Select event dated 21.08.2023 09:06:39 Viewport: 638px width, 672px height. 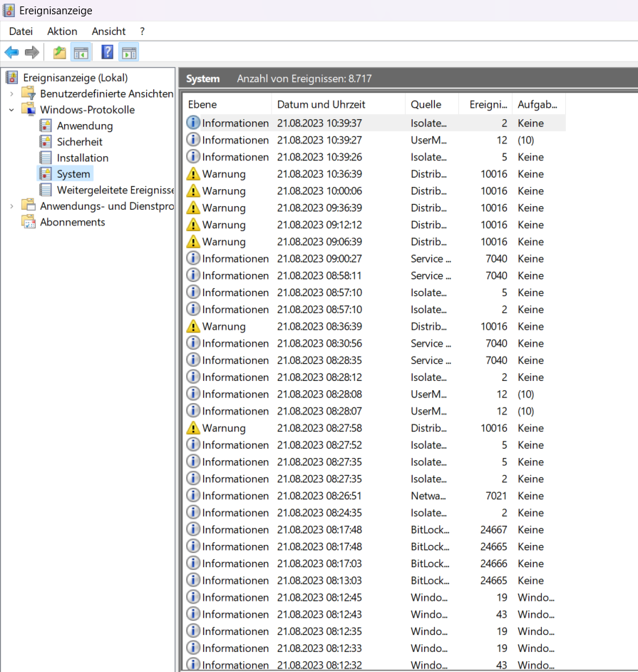coord(375,242)
